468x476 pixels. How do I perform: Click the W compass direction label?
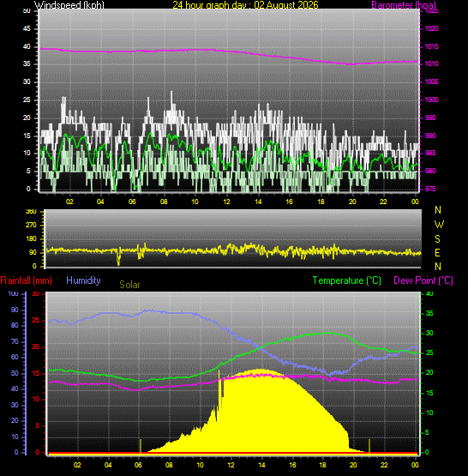[x=439, y=225]
